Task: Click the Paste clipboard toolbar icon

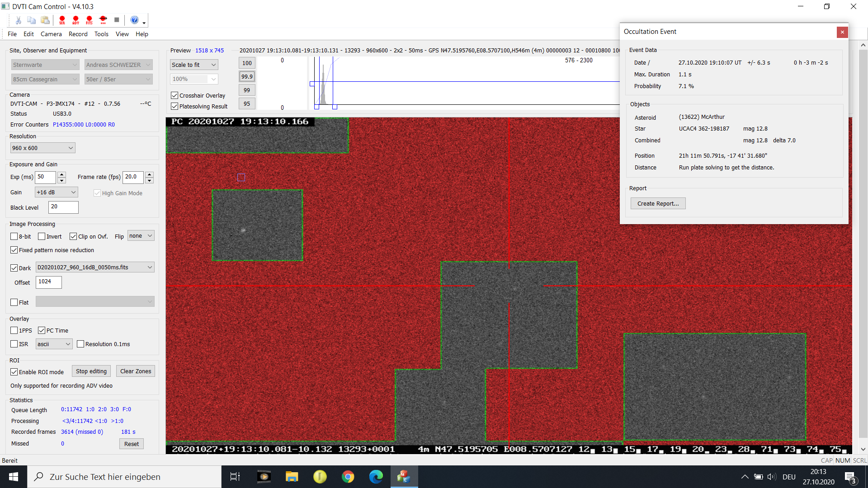Action: (x=45, y=20)
